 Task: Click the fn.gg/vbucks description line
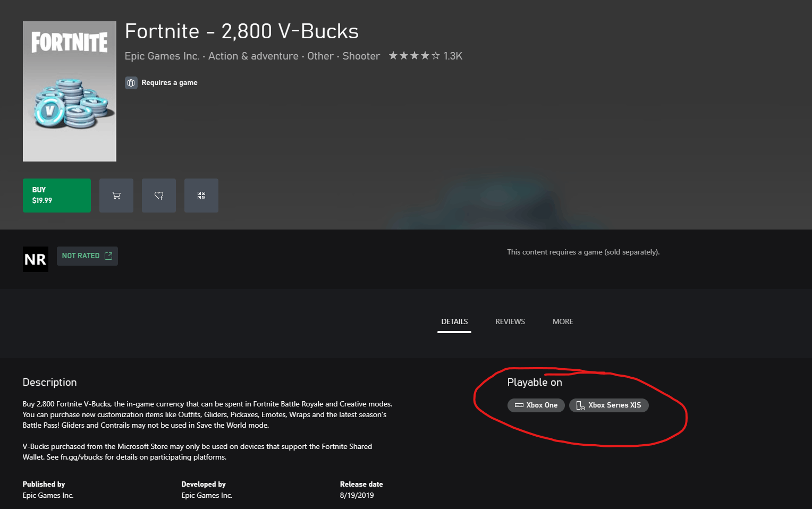click(124, 457)
